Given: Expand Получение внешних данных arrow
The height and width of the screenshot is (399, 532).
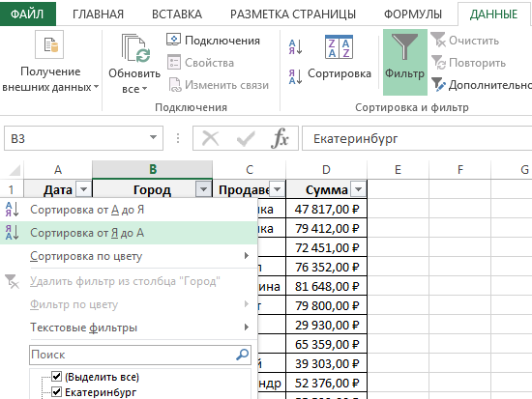Looking at the screenshot, I should click(97, 87).
